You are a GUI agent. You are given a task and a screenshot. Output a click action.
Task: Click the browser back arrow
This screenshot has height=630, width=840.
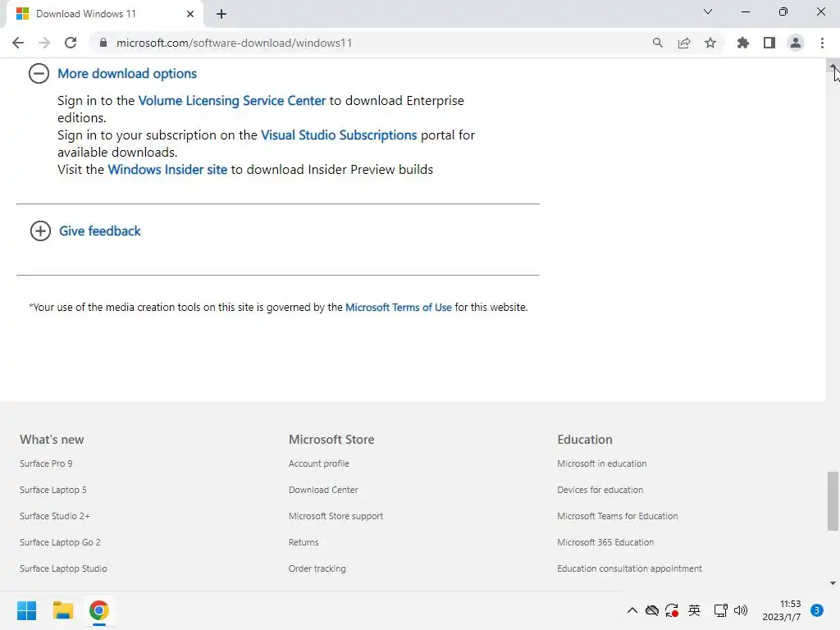click(18, 43)
